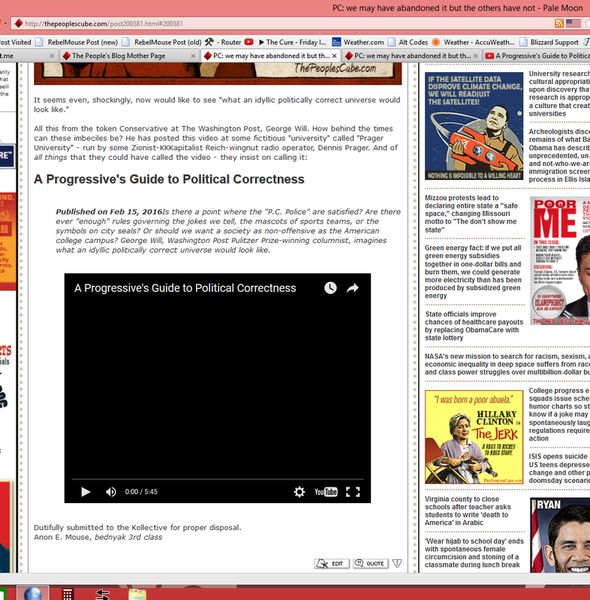Viewport: 590px width, 600px height.
Task: Close The People's Blog Mother Page tab
Action: tap(193, 56)
